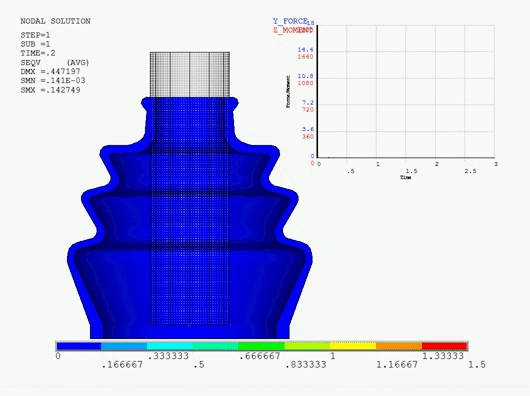
Task: Click the .833333 legend value
Action: point(306,365)
